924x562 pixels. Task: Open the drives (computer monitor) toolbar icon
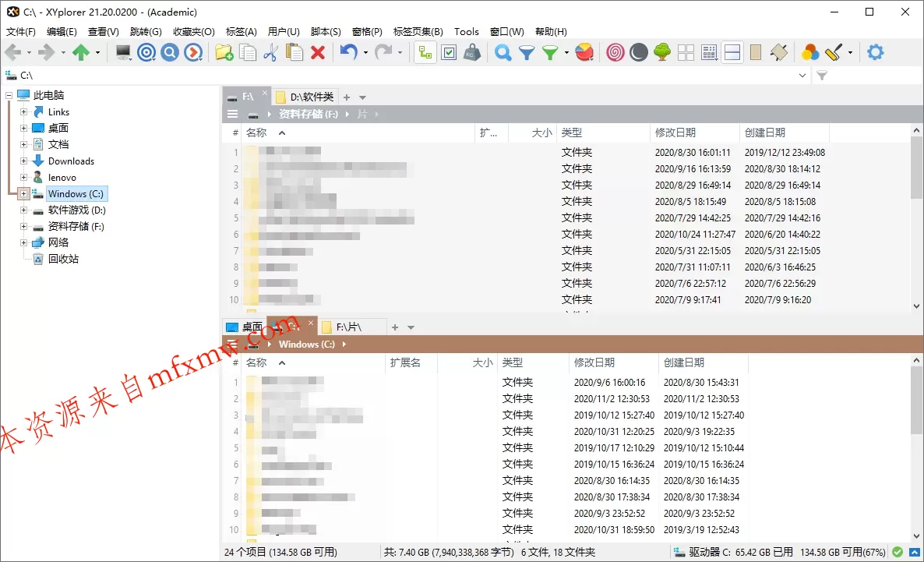123,52
